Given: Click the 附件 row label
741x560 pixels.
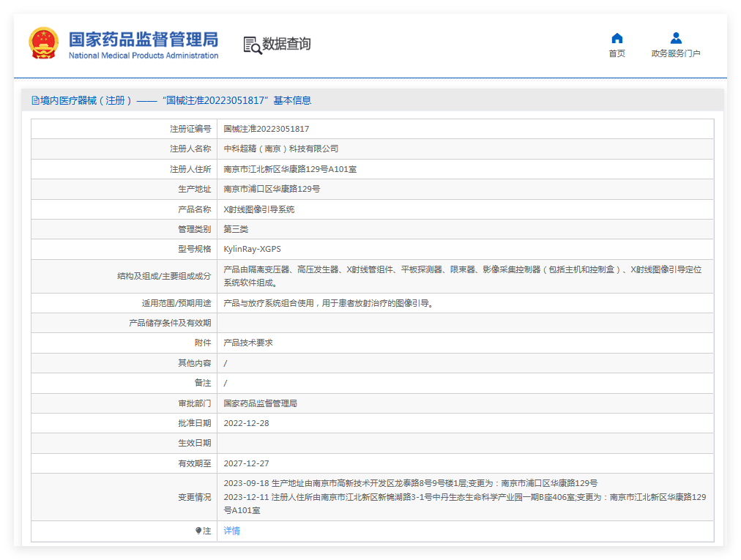Looking at the screenshot, I should pyautogui.click(x=203, y=343).
